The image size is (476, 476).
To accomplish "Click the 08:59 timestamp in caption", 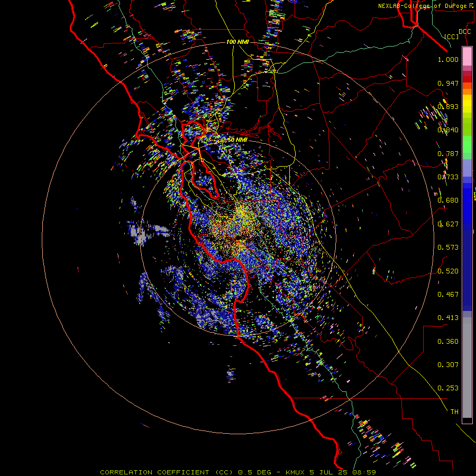I will [364, 472].
